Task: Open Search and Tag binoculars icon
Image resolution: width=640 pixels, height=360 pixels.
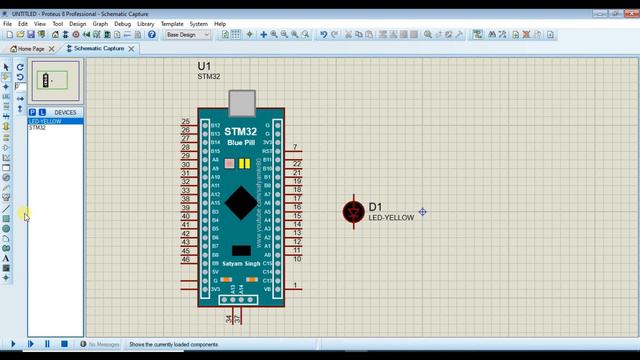Action: point(492,35)
